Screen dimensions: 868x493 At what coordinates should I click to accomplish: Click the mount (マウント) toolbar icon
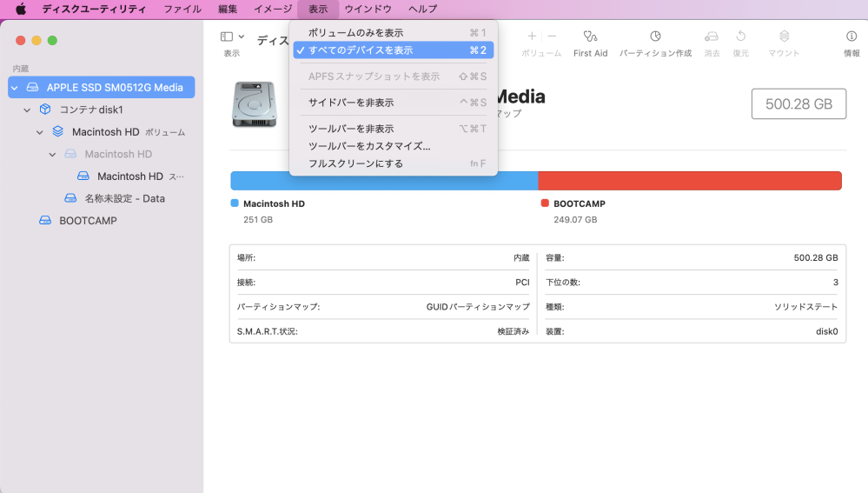coord(785,36)
